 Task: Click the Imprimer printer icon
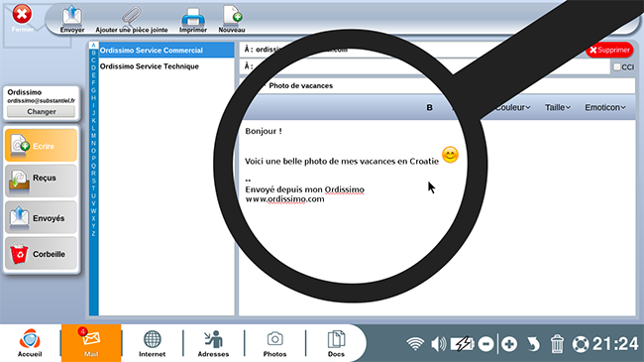click(x=193, y=17)
